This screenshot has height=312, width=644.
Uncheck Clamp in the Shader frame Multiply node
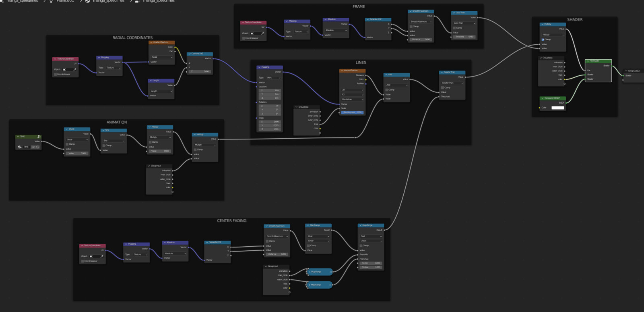(x=543, y=40)
